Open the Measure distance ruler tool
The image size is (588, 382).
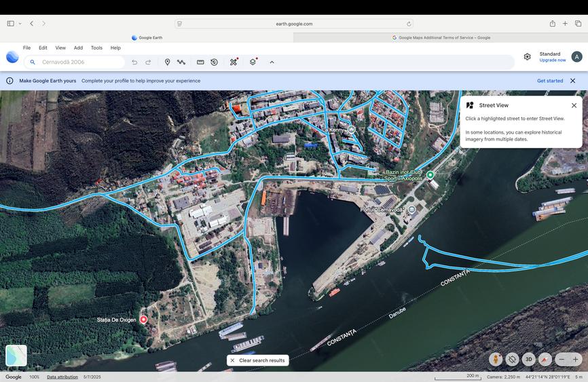coord(200,62)
